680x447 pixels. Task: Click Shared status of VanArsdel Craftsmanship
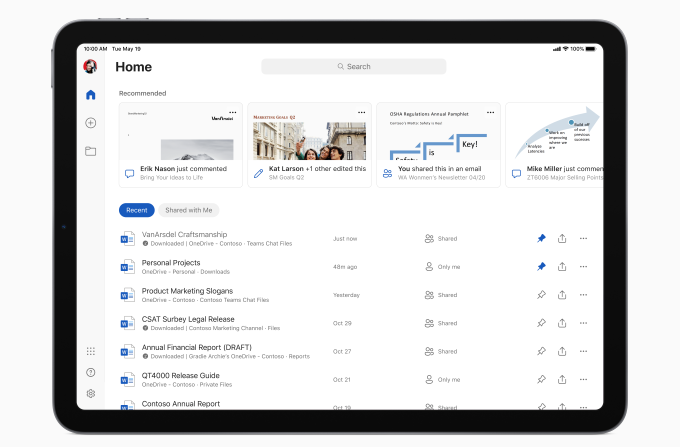(x=441, y=238)
